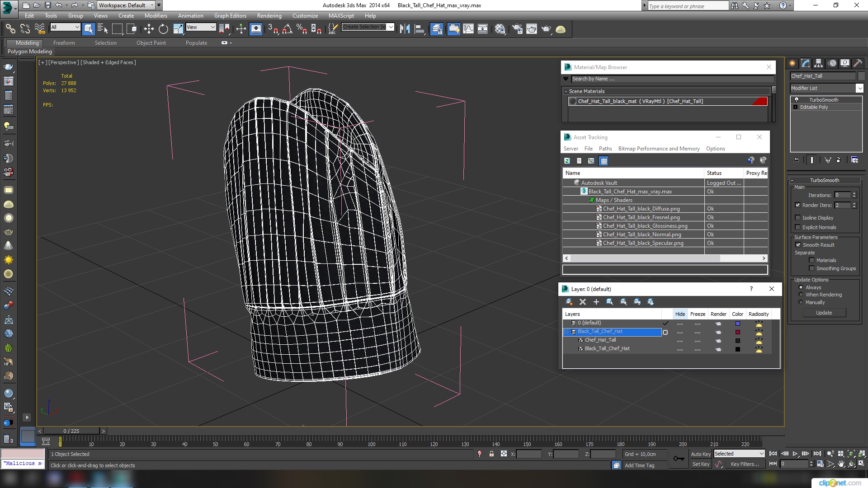Activate the Select and Rotate tool
Viewport: 868px width, 488px height.
163,29
